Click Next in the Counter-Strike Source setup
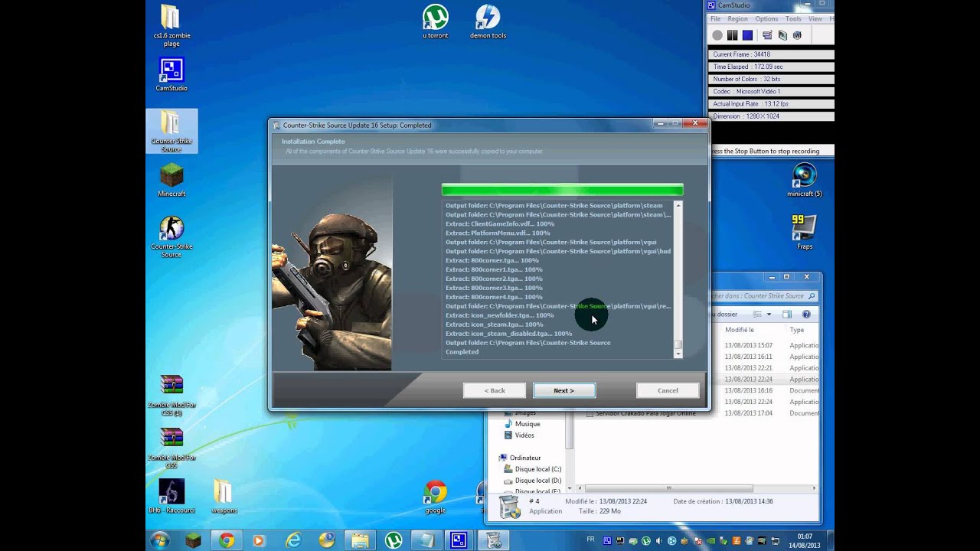This screenshot has height=551, width=980. click(564, 390)
